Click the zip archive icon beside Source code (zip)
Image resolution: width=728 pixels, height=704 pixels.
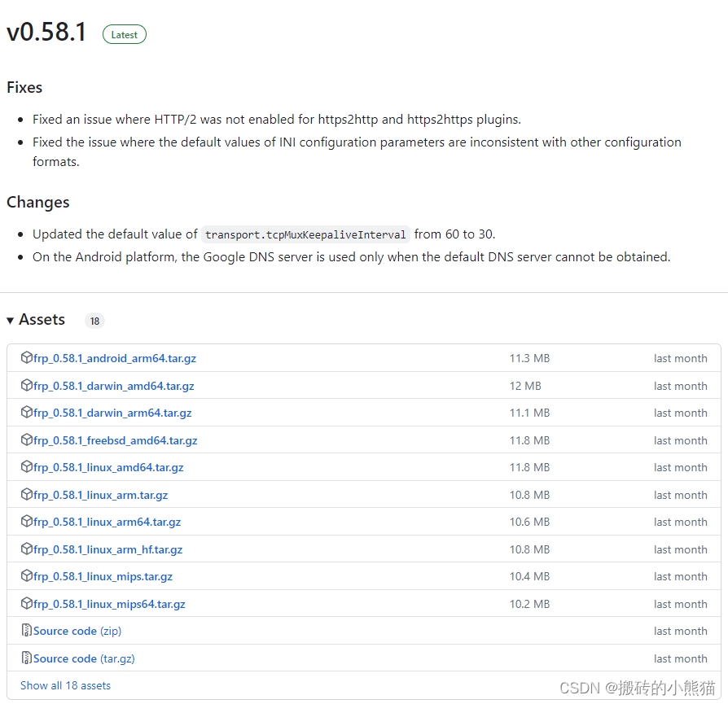pyautogui.click(x=26, y=631)
